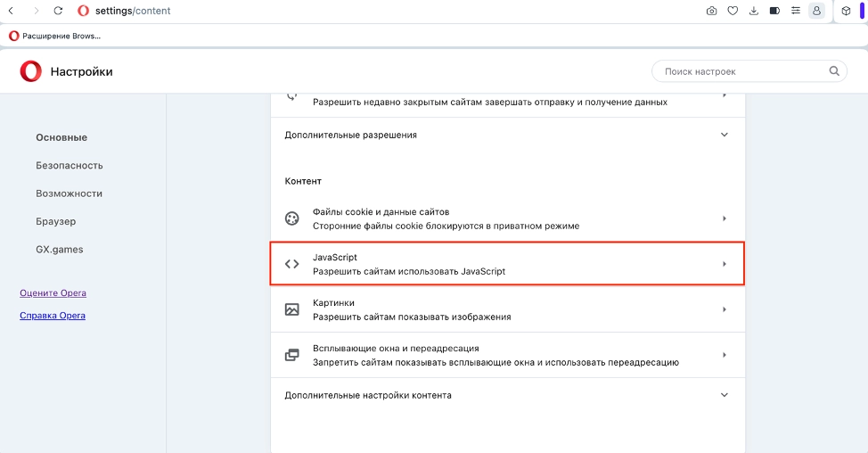This screenshot has width=868, height=453.
Task: Click the heart bookmark icon
Action: 733,11
